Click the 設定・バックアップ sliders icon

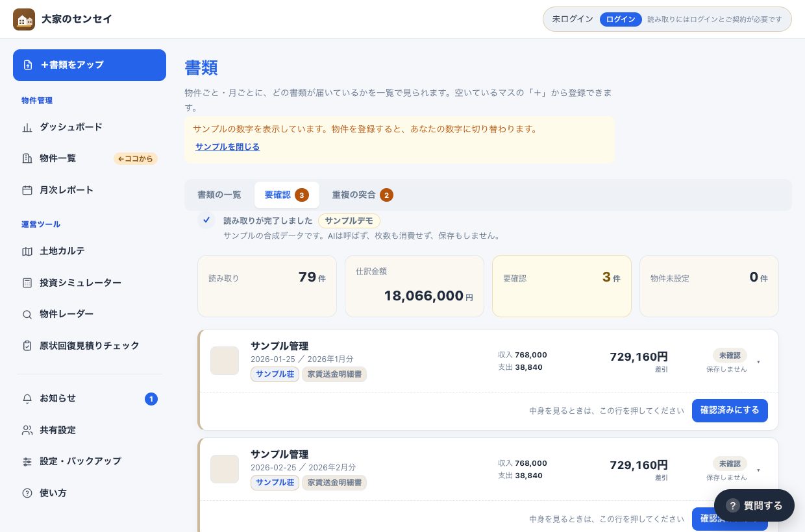(x=27, y=461)
